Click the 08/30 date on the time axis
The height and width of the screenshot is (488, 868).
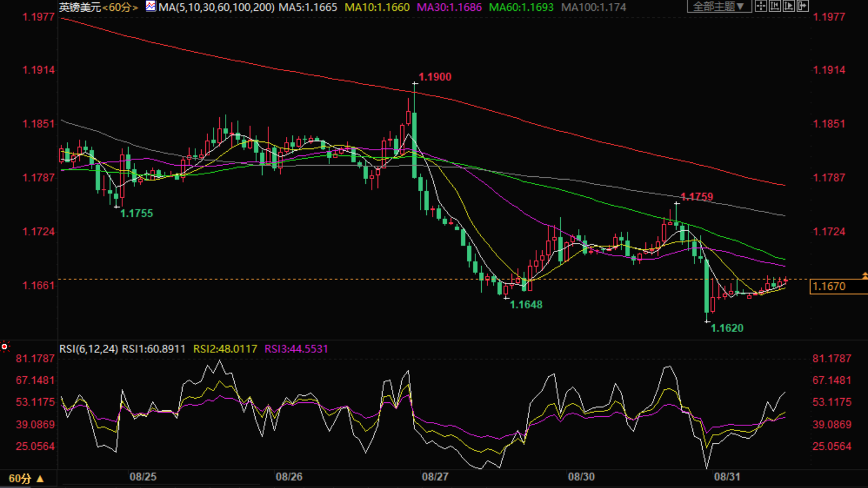(581, 477)
